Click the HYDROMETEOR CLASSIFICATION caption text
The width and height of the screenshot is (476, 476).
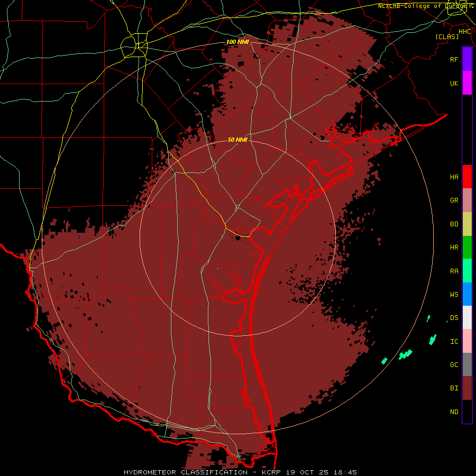186,472
